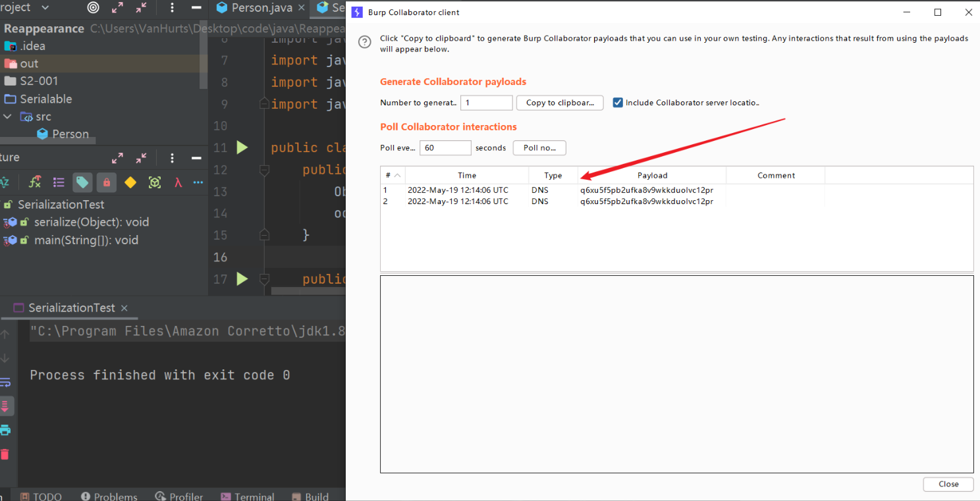980x501 pixels.
Task: Toggle scroll-to-end in Run console sidebar
Action: 5,406
